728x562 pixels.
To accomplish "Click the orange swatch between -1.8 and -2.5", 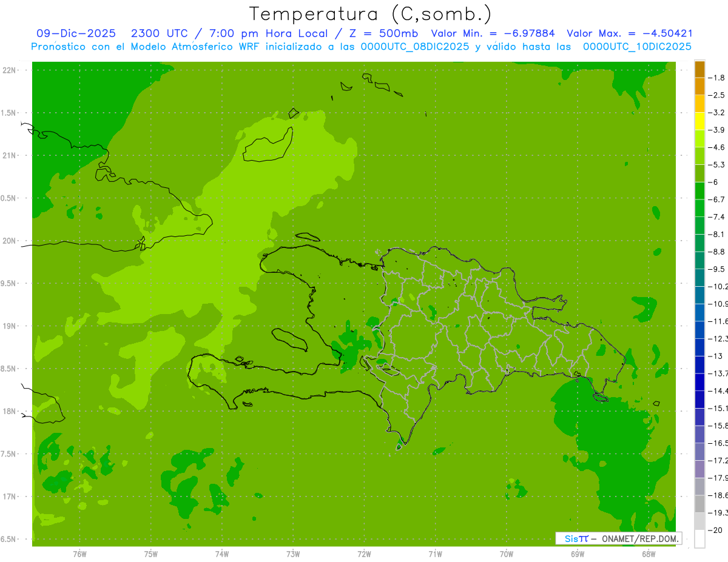I will (699, 86).
